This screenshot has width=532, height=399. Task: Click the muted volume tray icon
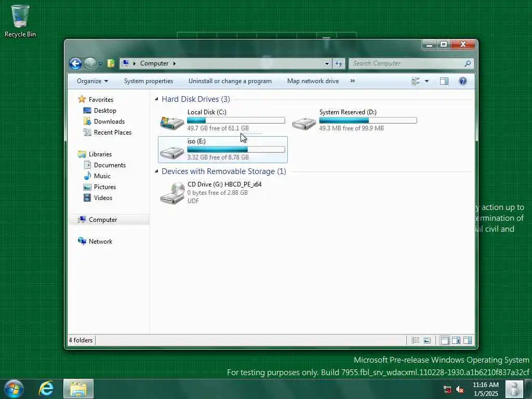coord(460,390)
